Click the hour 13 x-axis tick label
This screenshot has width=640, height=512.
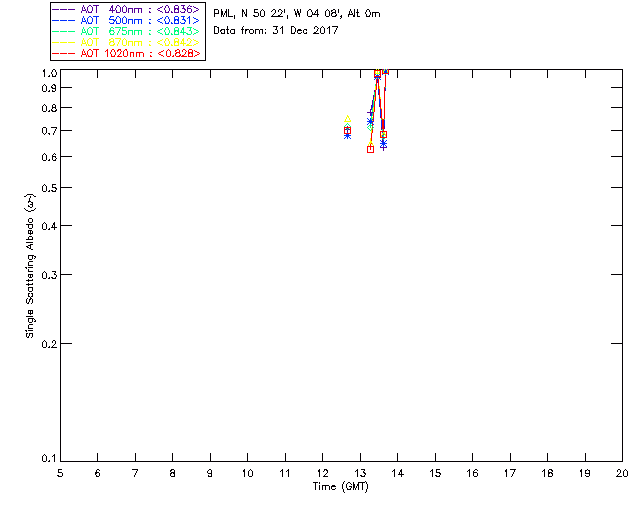click(x=360, y=473)
